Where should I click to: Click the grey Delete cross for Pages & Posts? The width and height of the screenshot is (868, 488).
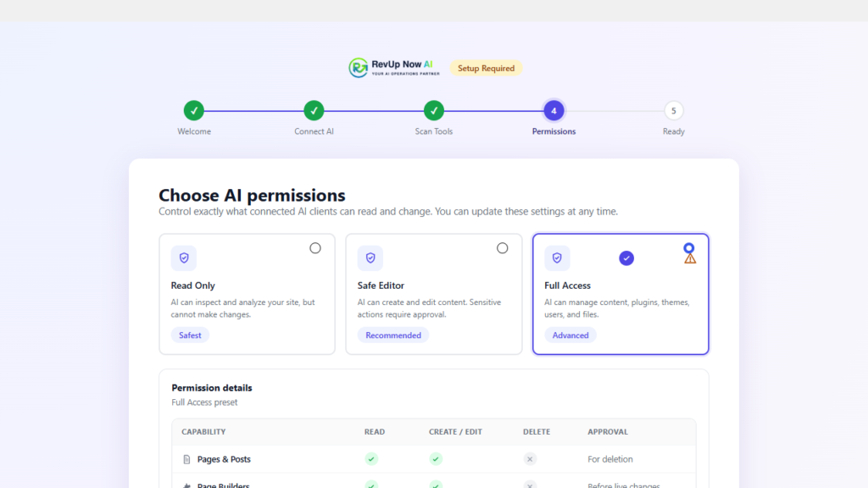[x=530, y=458]
